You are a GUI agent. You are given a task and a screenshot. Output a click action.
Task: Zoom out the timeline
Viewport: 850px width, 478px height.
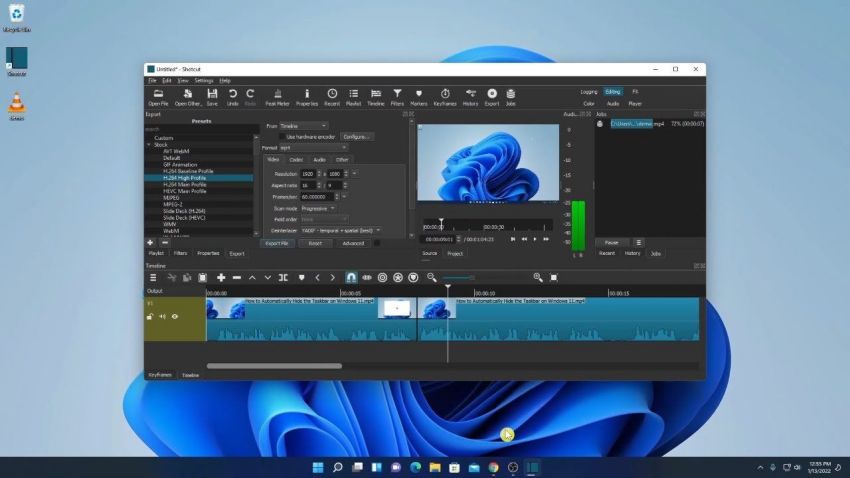[x=432, y=277]
